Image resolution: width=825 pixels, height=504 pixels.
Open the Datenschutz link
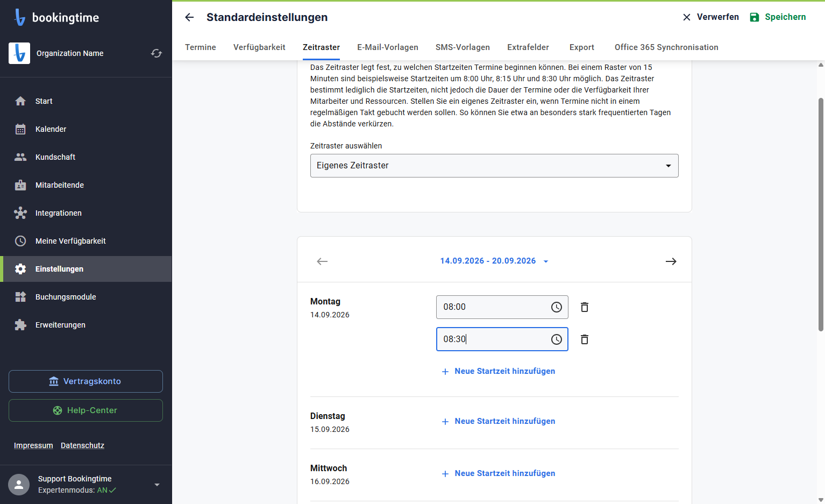click(x=82, y=445)
